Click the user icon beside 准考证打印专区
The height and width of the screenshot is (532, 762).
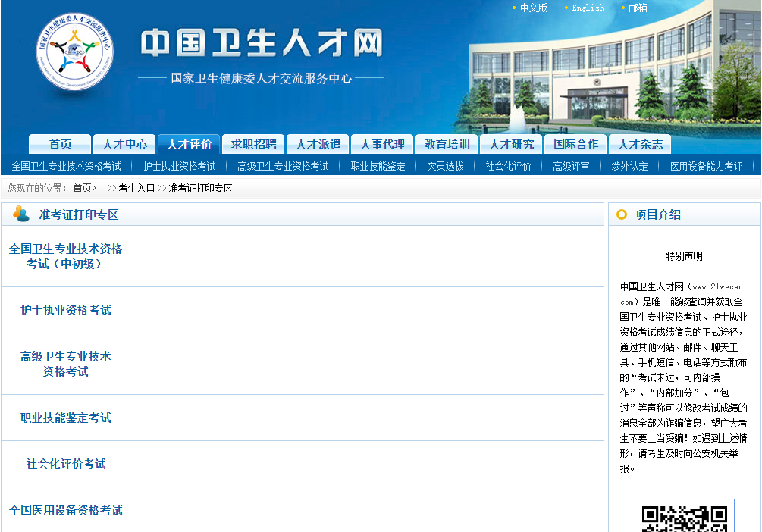(21, 214)
